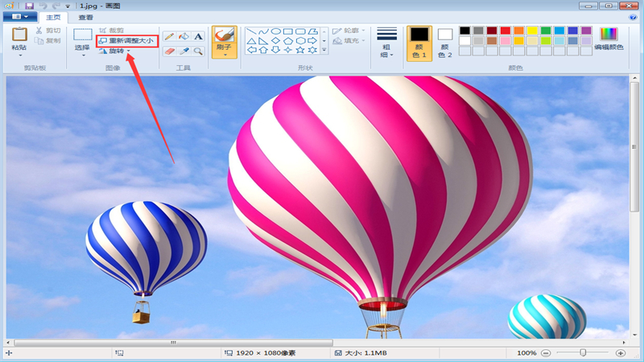Image resolution: width=644 pixels, height=362 pixels.
Task: Pick the Eraser tool
Action: click(x=169, y=51)
